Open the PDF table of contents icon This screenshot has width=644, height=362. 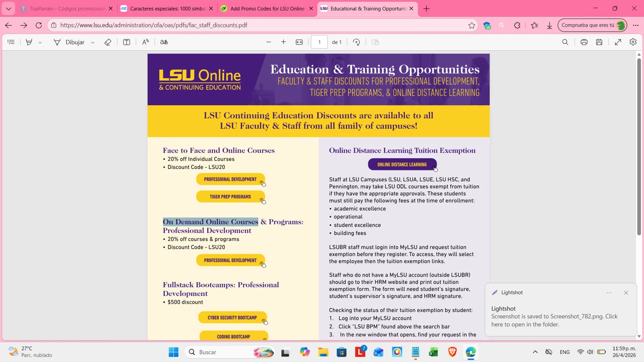tap(11, 42)
